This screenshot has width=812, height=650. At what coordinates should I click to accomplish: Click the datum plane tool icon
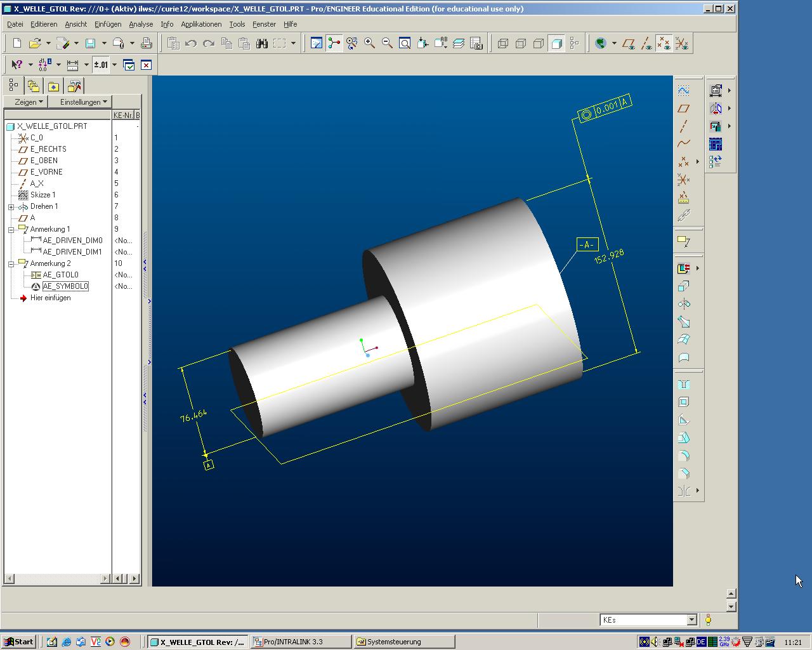coord(683,109)
